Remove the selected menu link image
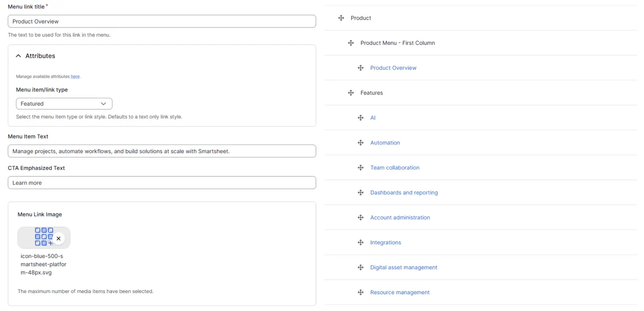 [x=58, y=238]
